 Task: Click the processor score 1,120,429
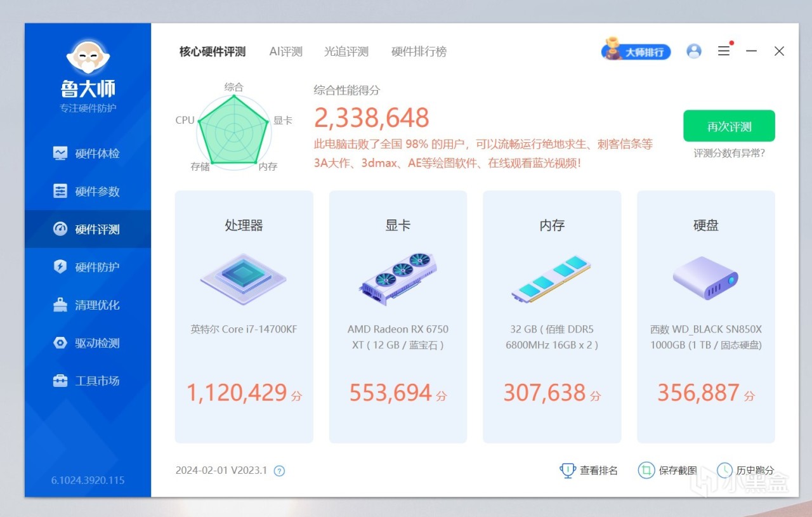coord(237,393)
